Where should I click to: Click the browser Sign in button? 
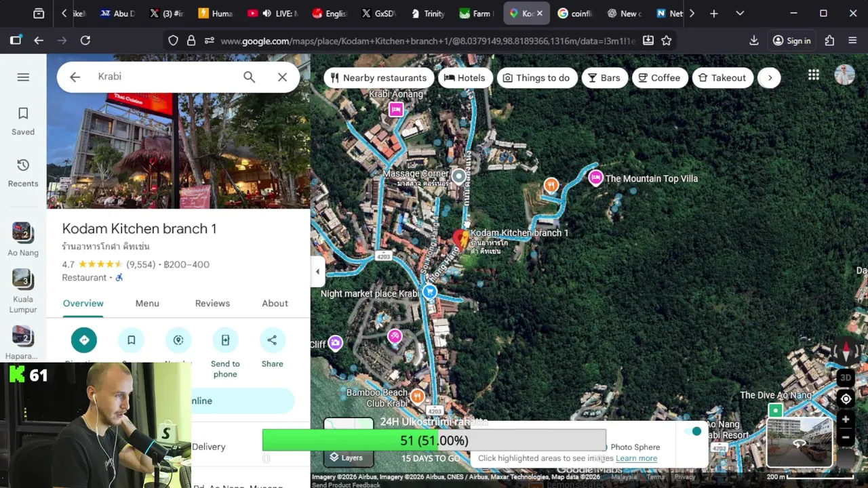click(x=791, y=41)
